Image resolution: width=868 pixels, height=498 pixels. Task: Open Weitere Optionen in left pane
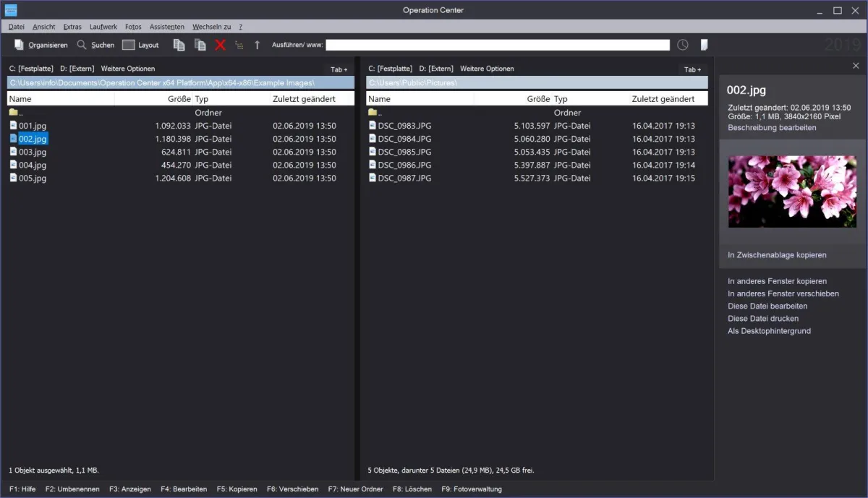click(127, 69)
